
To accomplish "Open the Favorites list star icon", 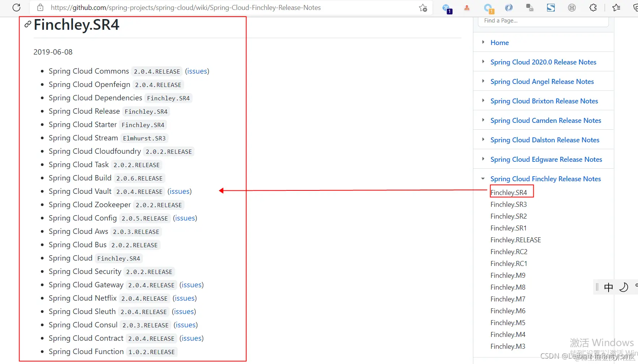I will pos(616,8).
